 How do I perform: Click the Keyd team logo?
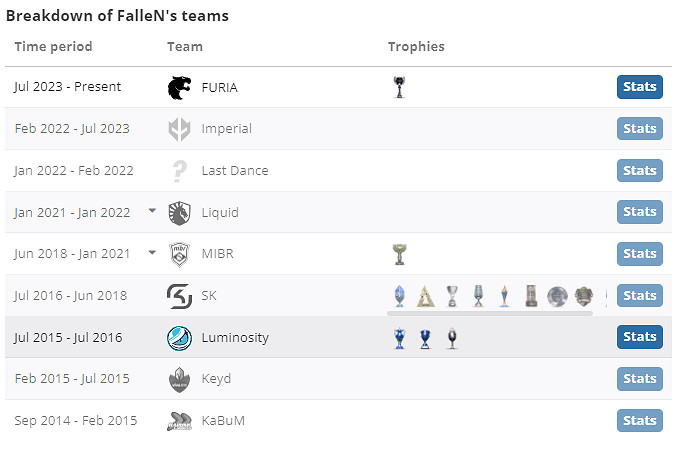pyautogui.click(x=179, y=379)
